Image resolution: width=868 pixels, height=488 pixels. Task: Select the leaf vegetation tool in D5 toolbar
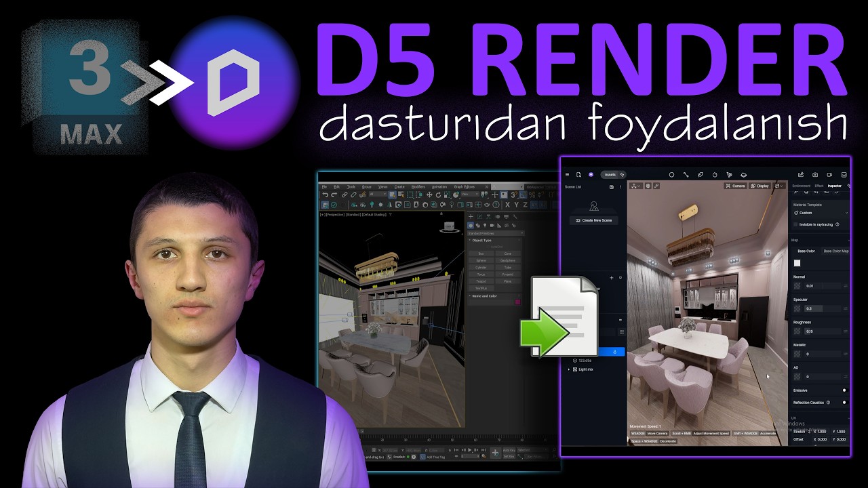click(x=701, y=175)
